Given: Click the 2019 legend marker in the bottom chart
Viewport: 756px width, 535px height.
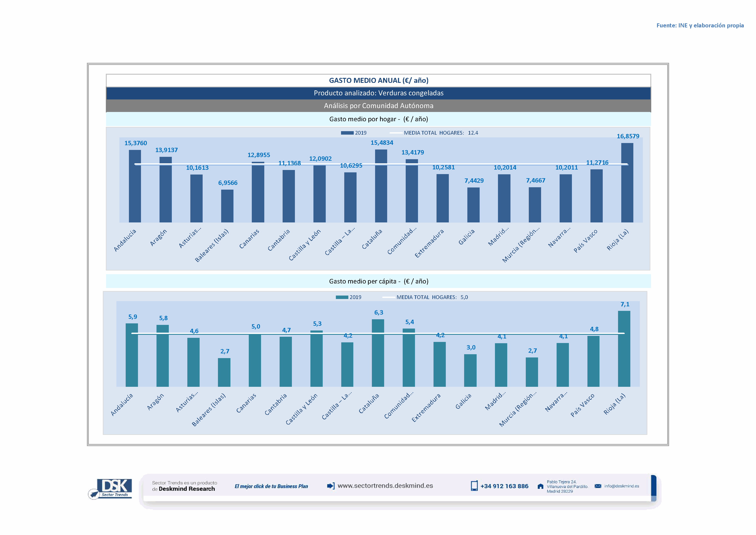Looking at the screenshot, I should tap(342, 297).
